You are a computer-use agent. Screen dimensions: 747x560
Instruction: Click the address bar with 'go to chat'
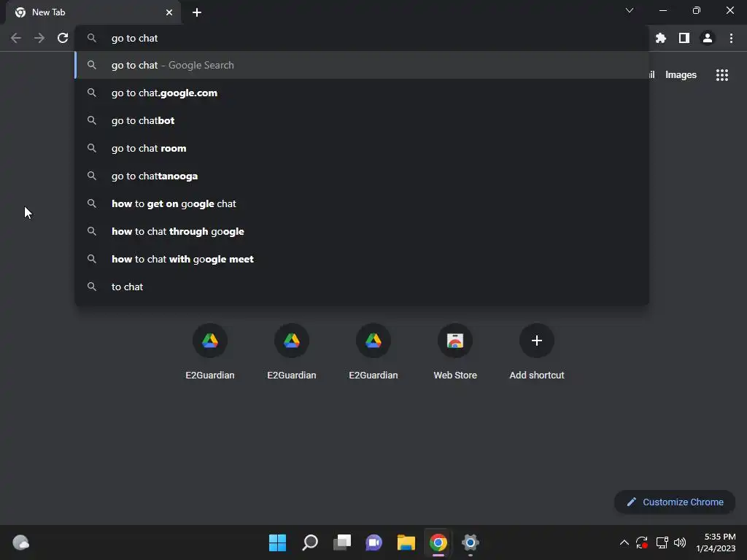click(362, 38)
